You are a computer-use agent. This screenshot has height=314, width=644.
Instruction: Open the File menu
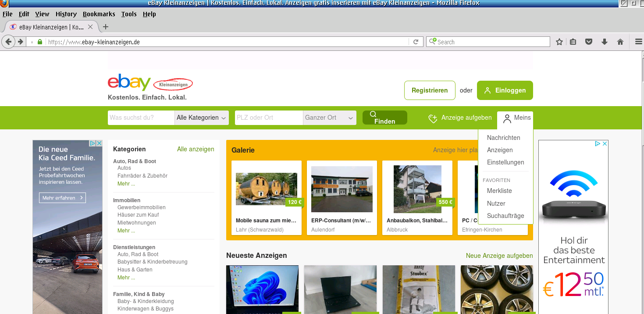click(7, 14)
